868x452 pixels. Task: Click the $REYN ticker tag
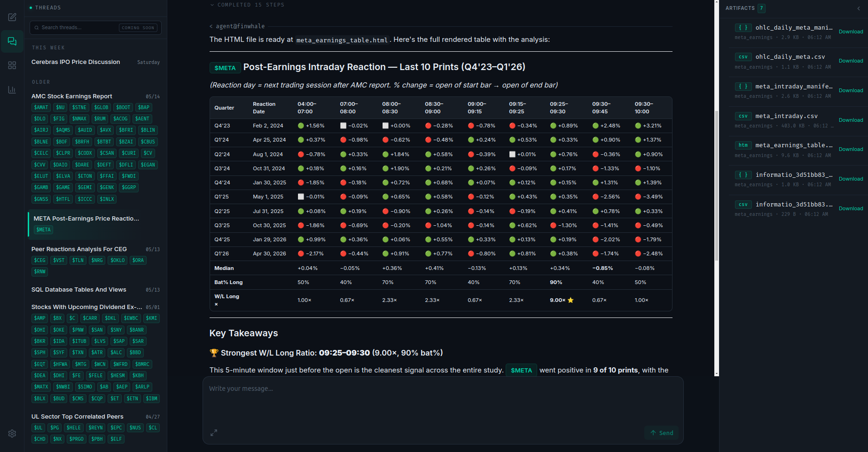(95, 428)
